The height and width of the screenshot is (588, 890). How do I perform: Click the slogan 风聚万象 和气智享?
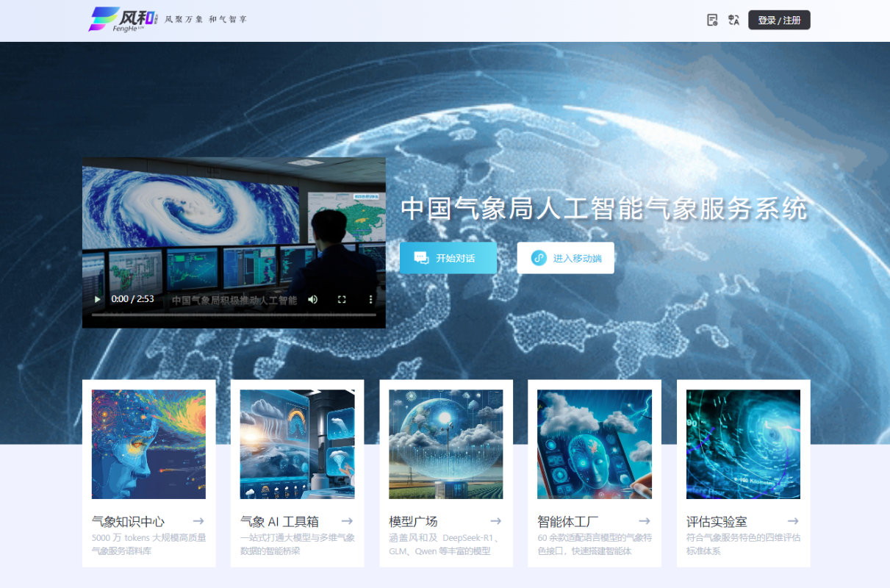tap(206, 20)
